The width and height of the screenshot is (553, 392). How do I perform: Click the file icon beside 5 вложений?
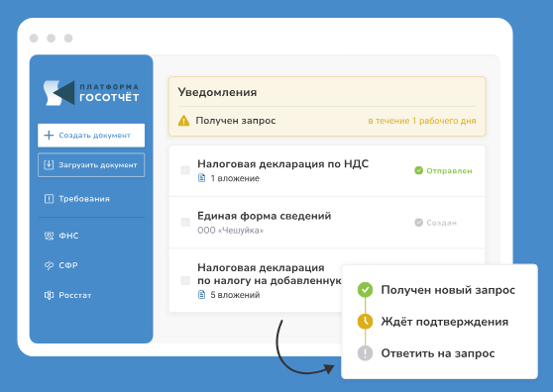point(202,295)
